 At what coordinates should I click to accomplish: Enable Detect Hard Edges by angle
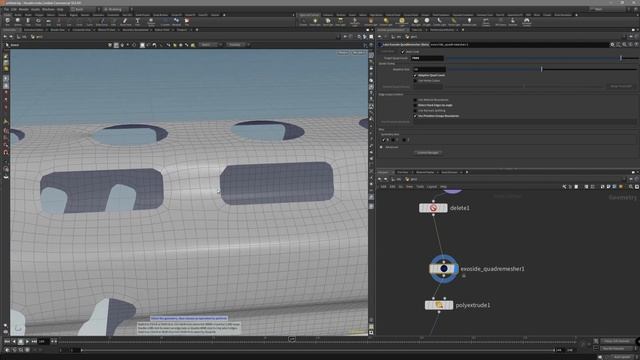tap(415, 105)
